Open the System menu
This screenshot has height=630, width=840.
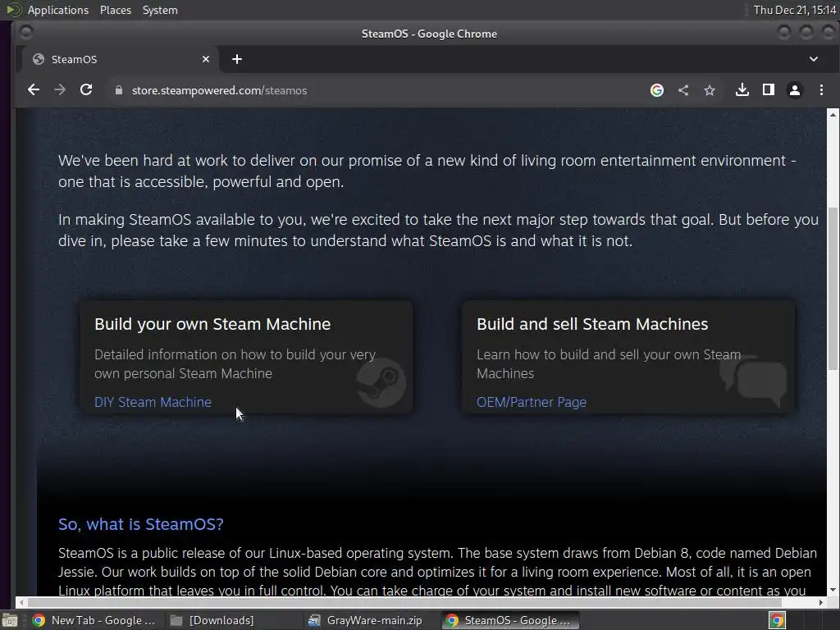tap(160, 10)
